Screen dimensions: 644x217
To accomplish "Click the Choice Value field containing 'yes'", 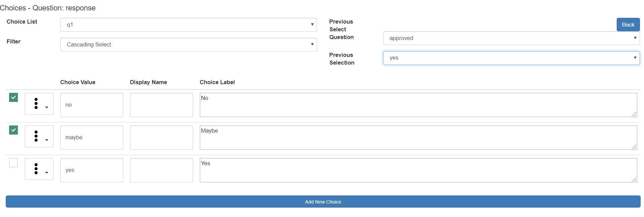I will tap(92, 170).
